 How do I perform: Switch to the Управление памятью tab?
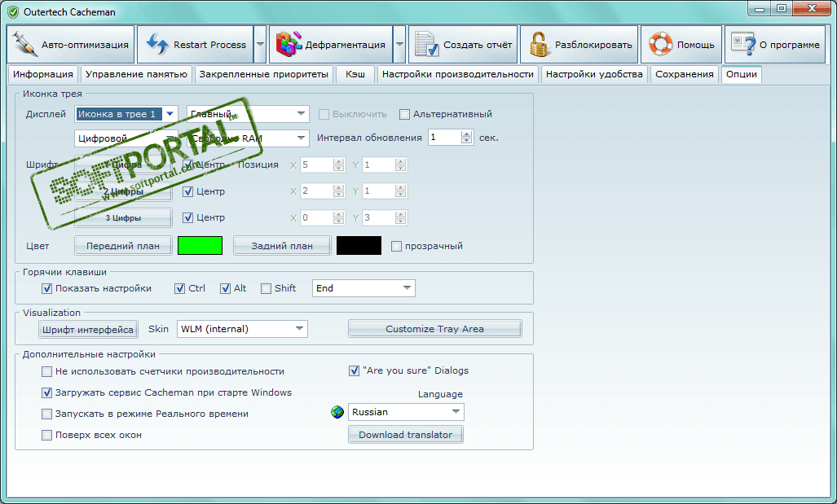pos(136,74)
